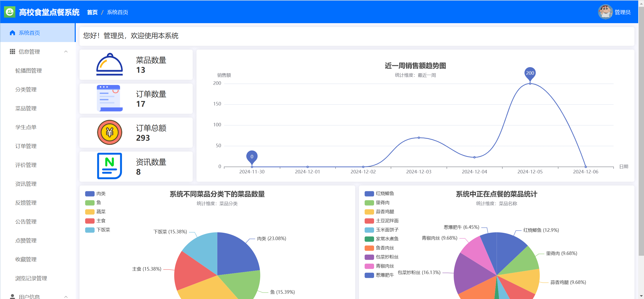Collapse the 信息管理 menu chevron

(x=66, y=52)
